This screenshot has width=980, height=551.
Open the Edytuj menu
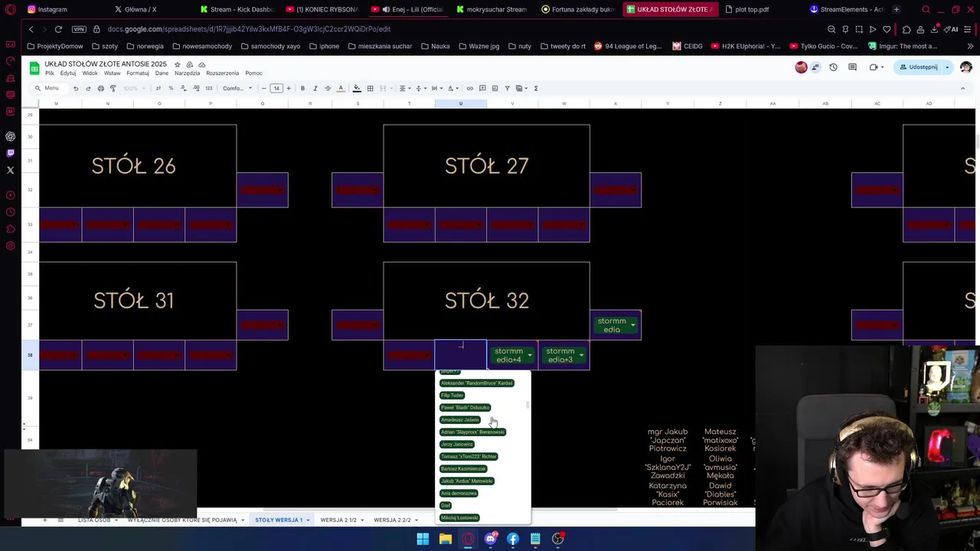(x=68, y=73)
